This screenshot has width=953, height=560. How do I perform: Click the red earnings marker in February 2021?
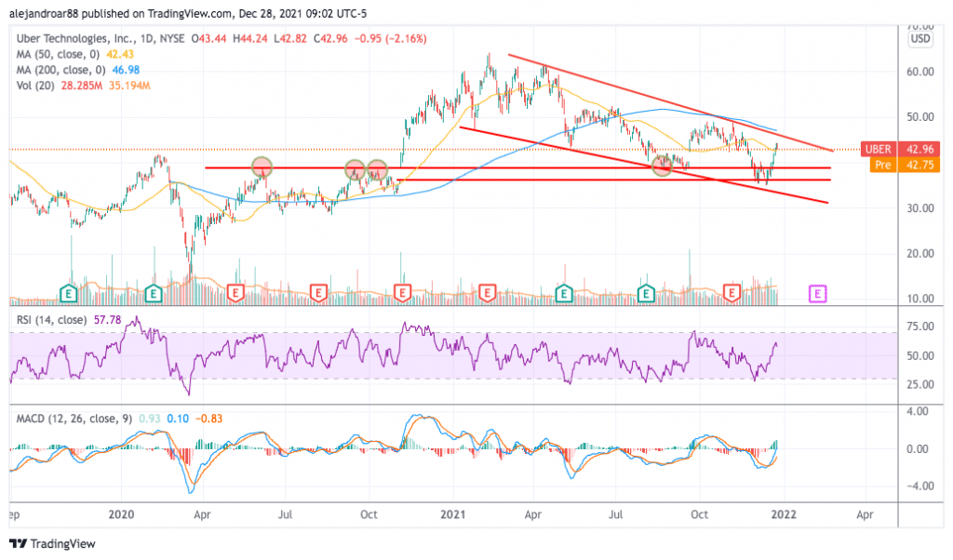tap(487, 294)
